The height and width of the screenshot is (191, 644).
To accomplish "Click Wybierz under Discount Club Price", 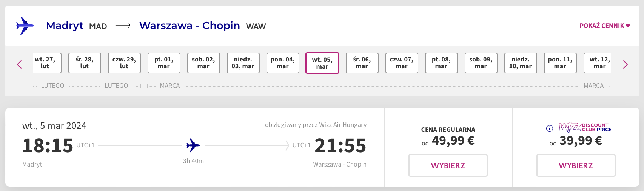I will point(576,165).
